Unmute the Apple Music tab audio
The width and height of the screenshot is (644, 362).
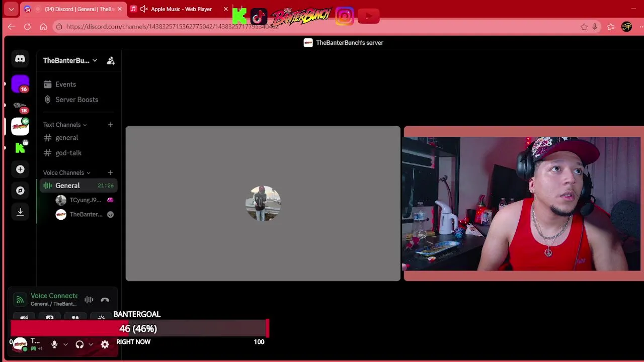tap(144, 9)
